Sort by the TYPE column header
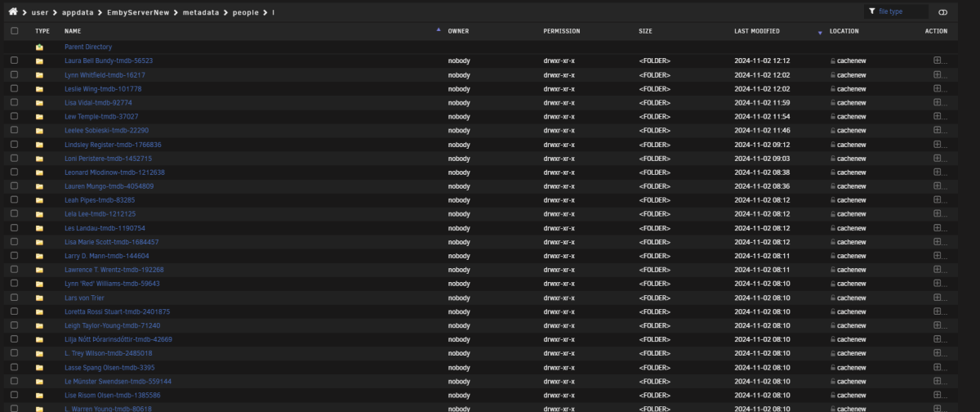The image size is (980, 412). tap(42, 31)
